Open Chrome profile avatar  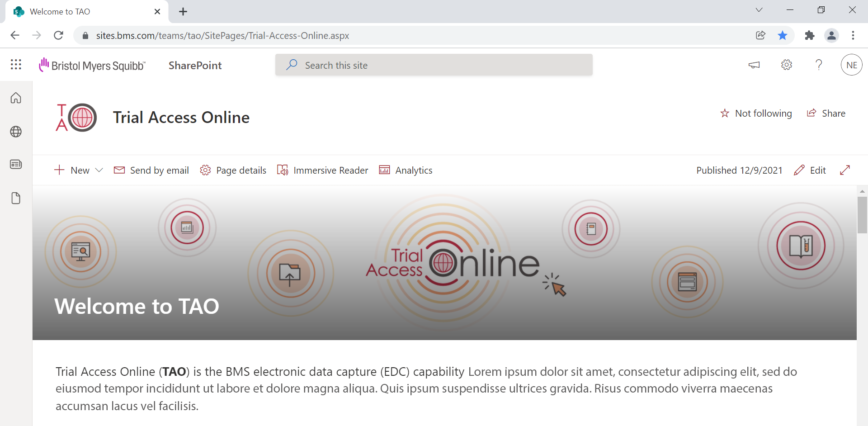831,35
